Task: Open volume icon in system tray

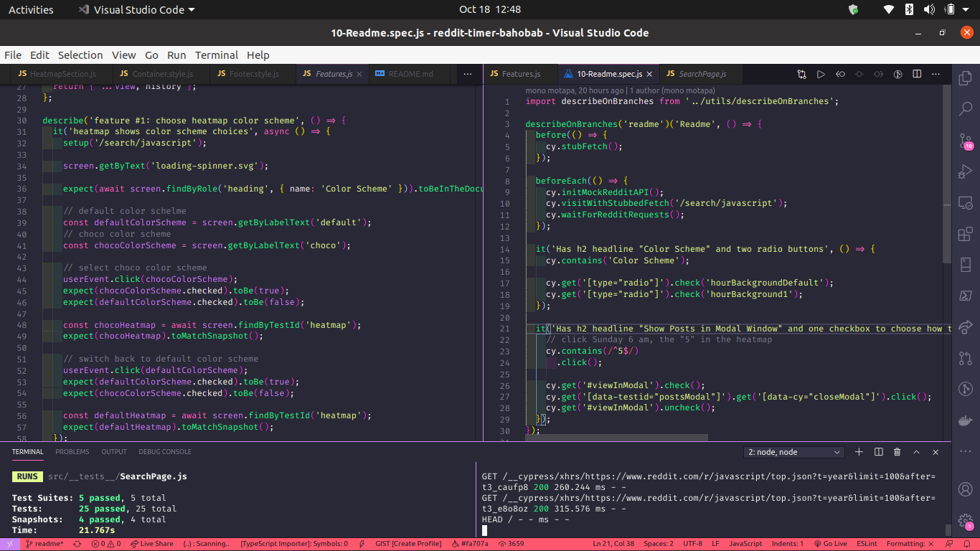Action: 929,9
